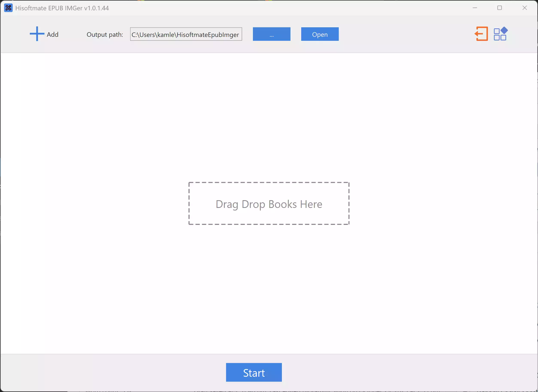Click the Hisoftmate app logo in title bar
This screenshot has height=392, width=538.
(8, 8)
